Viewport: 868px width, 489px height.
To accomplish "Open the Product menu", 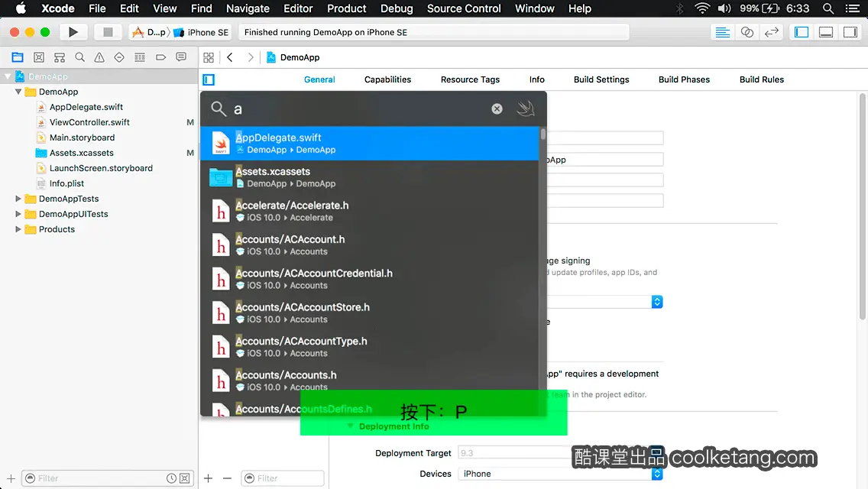I will pyautogui.click(x=347, y=8).
